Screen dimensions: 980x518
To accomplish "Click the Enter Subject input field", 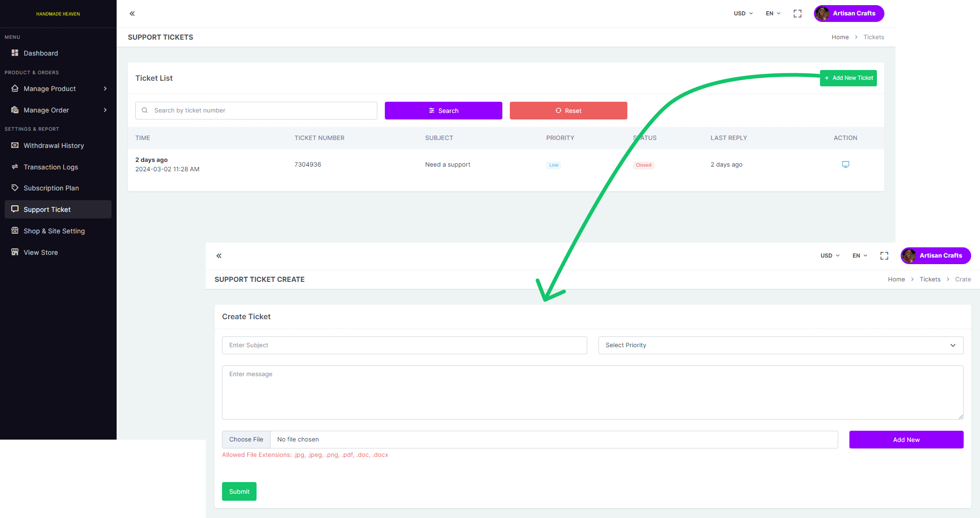I will [404, 345].
